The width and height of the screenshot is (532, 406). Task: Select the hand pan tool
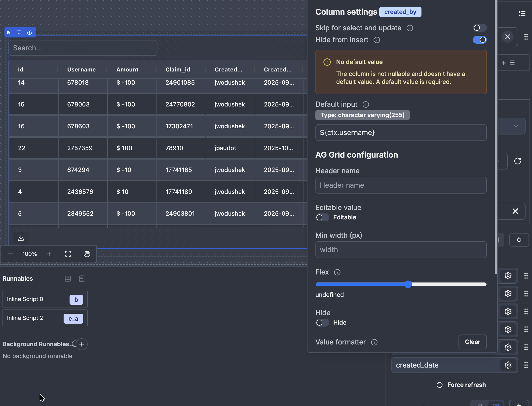pos(87,254)
